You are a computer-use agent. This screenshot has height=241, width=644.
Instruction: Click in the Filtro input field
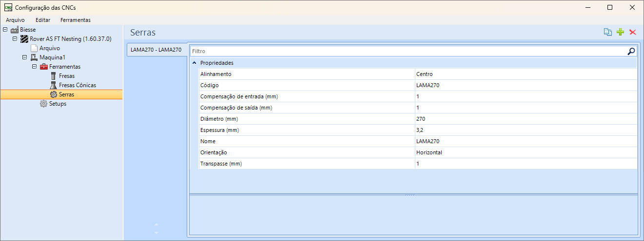click(408, 51)
